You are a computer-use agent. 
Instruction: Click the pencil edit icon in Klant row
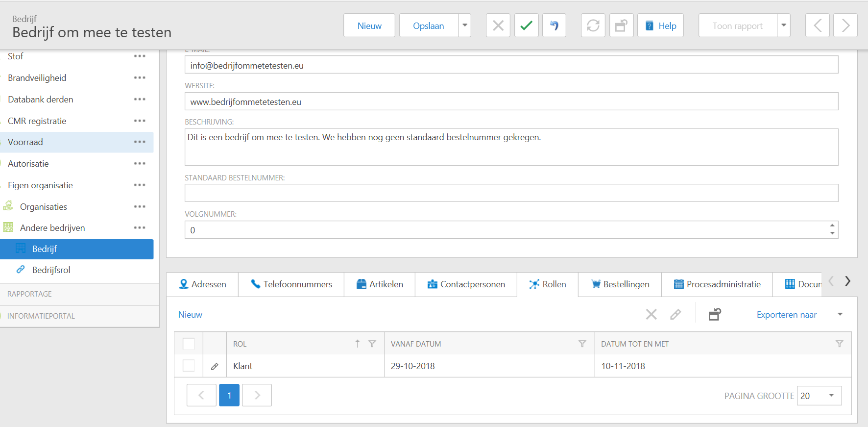(215, 366)
